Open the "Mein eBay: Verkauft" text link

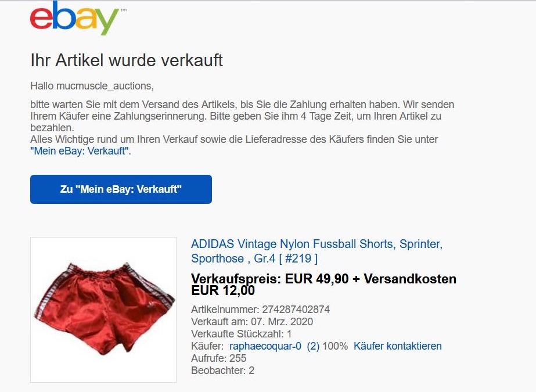(x=80, y=151)
